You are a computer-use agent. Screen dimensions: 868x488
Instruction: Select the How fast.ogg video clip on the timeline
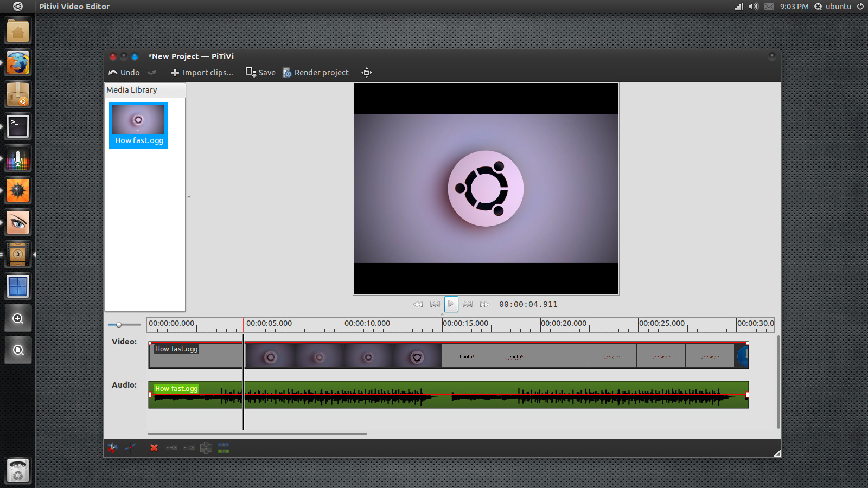coord(449,355)
